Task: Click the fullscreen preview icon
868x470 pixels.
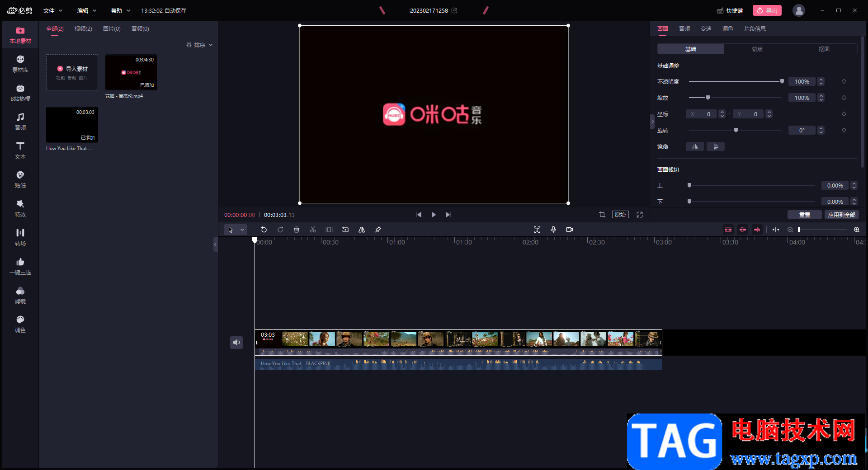Action: point(640,215)
